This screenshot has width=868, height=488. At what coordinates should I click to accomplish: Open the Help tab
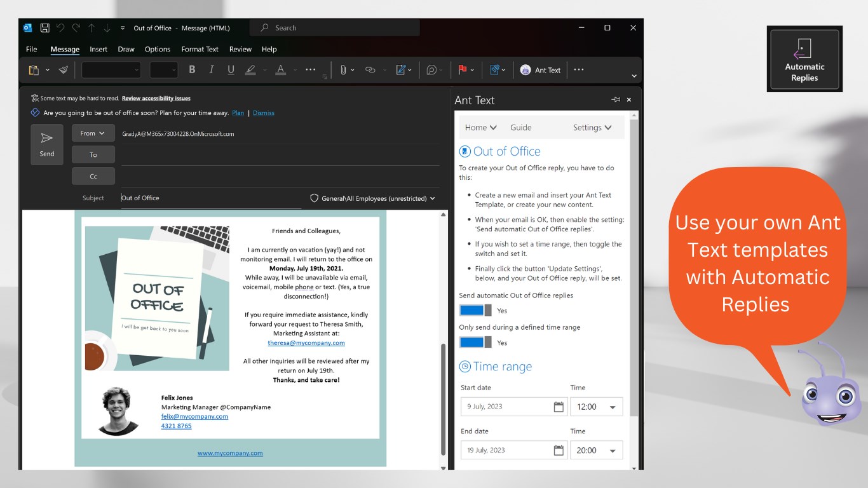tap(269, 49)
